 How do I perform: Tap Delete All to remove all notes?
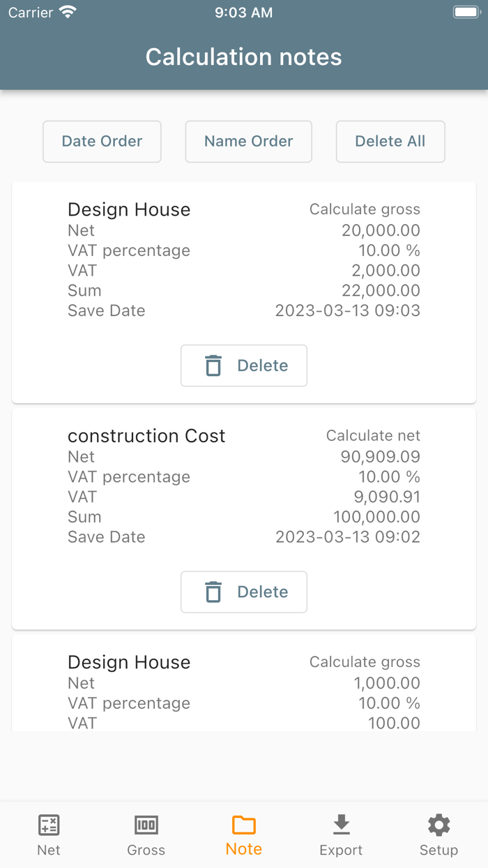[390, 142]
